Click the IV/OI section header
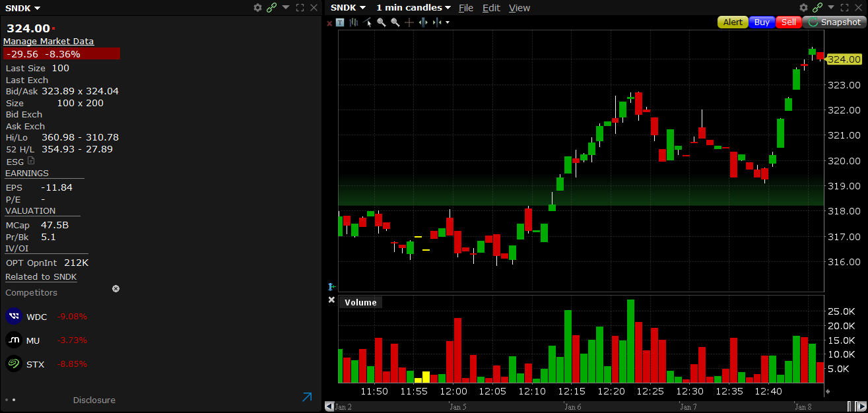 tap(17, 249)
